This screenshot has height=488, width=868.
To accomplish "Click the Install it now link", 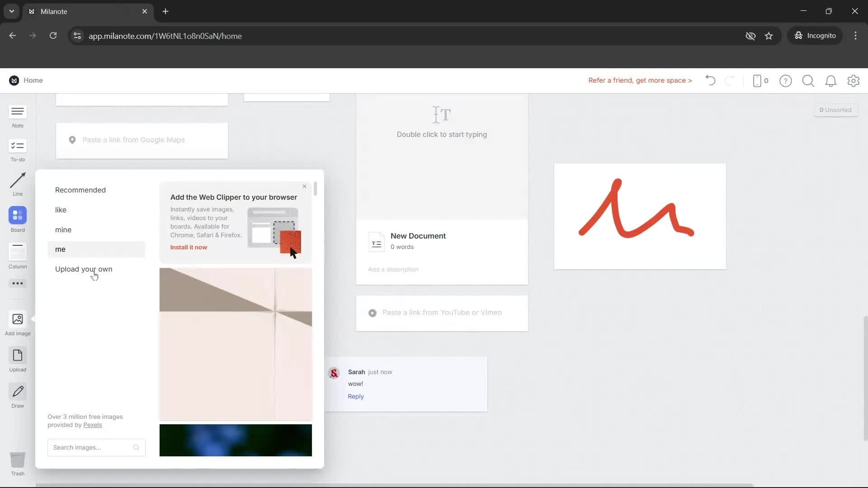I will click(x=189, y=247).
